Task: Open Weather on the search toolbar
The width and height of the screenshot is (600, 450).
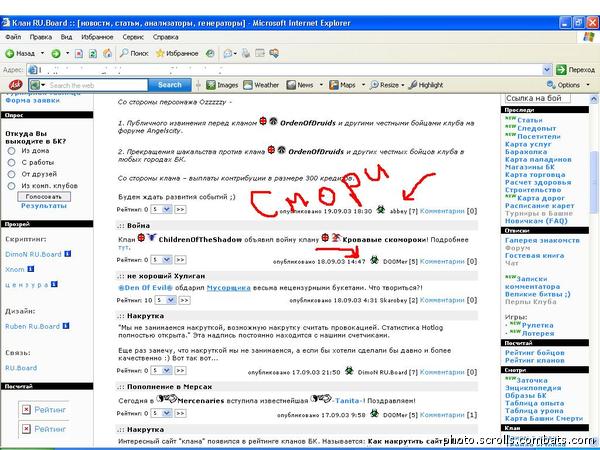Action: (261, 85)
